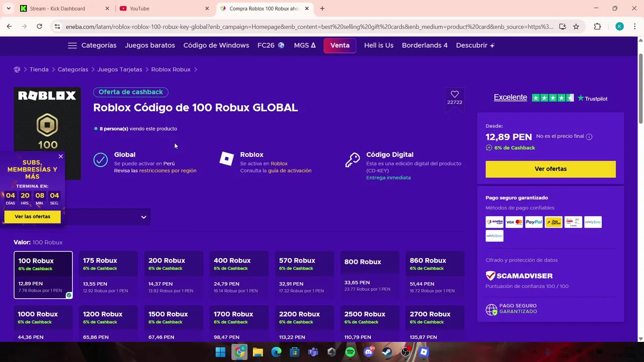This screenshot has height=362, width=644.
Task: Click the PagoEfectivo payment icon
Action: [x=553, y=222]
